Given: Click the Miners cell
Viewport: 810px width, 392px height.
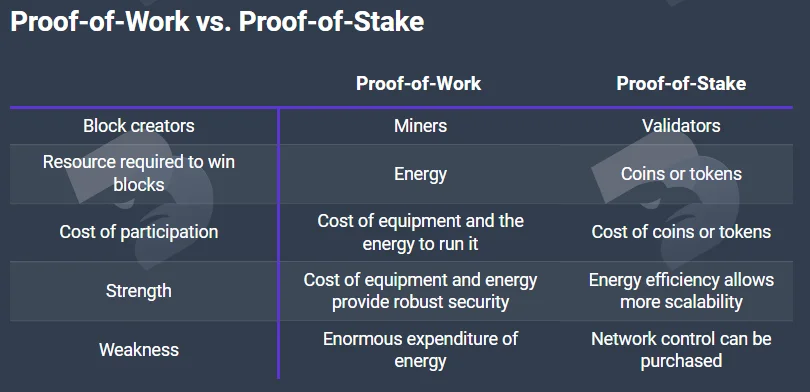Looking at the screenshot, I should point(420,126).
